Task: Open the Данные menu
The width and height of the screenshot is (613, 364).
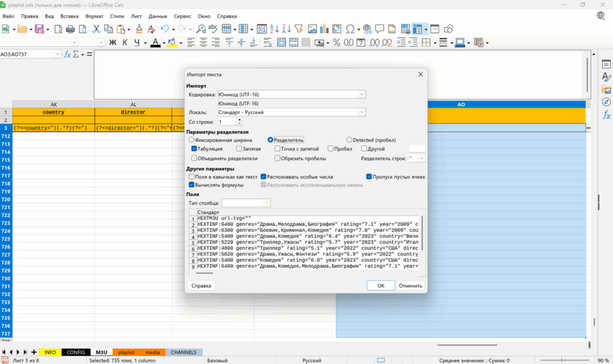Action: 157,16
